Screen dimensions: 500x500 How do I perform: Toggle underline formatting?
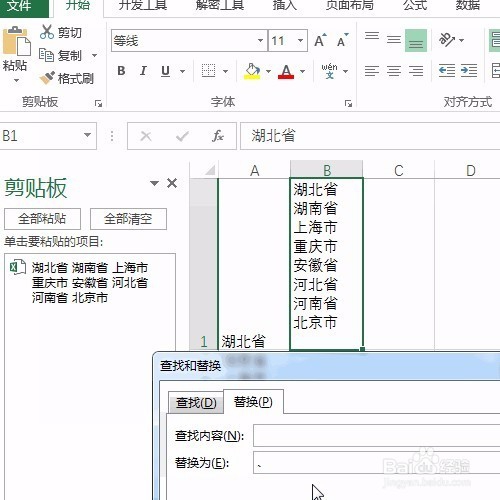[165, 71]
